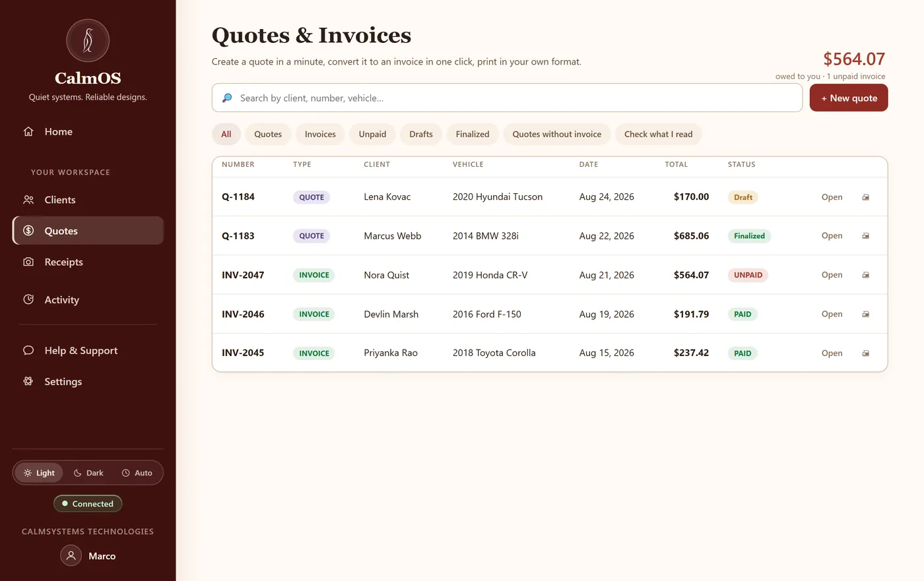Click the TOTAL column header
Image resolution: width=924 pixels, height=581 pixels.
click(676, 164)
